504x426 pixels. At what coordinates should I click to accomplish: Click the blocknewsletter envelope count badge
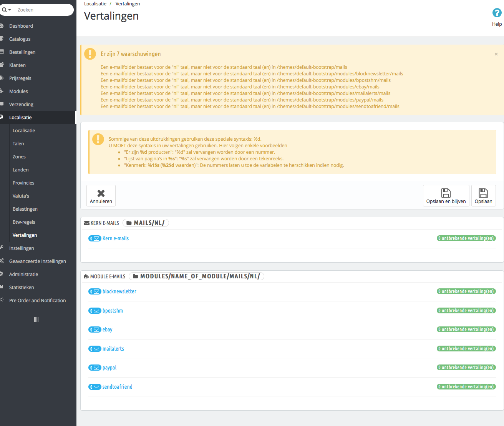[95, 291]
